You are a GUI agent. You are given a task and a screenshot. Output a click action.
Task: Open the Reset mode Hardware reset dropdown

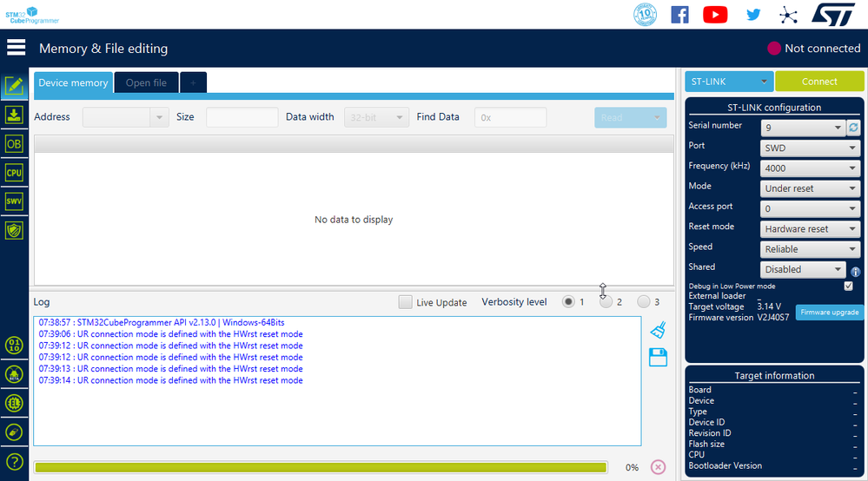811,229
